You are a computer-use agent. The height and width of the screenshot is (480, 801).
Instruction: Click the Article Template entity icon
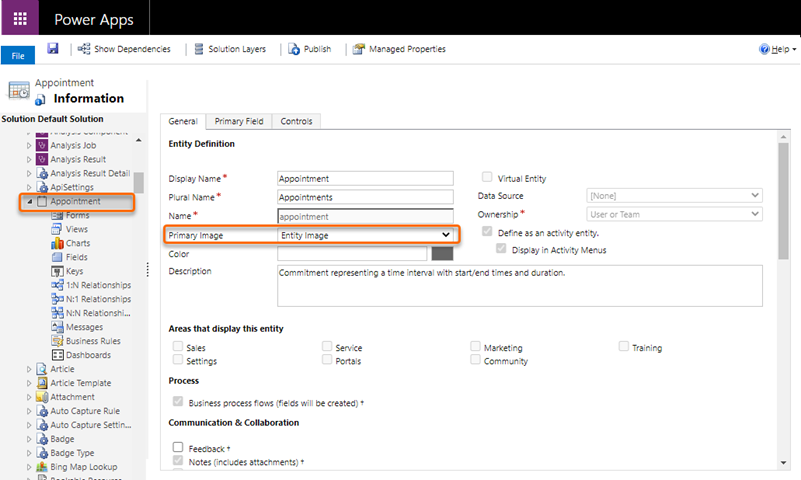(42, 382)
